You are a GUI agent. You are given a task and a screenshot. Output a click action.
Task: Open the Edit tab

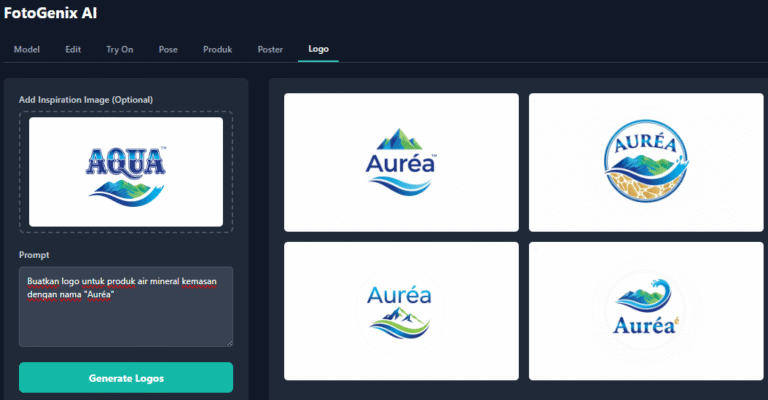click(73, 49)
